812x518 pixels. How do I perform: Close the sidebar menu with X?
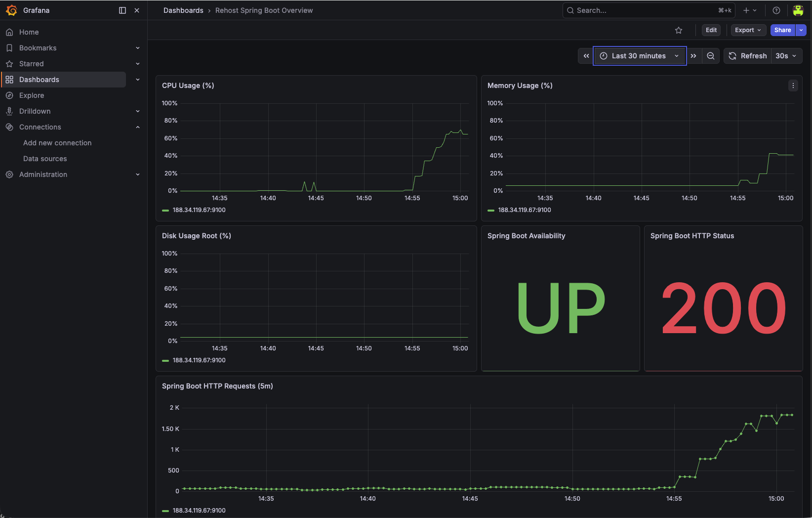(137, 10)
